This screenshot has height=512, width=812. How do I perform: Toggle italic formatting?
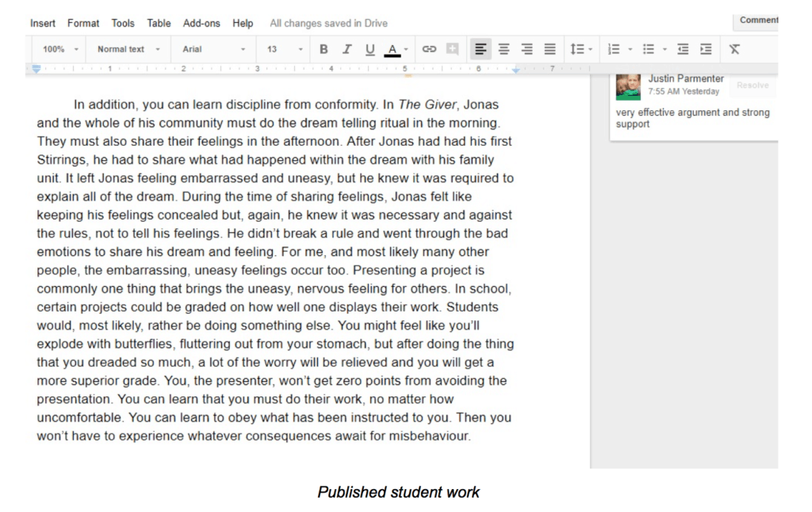point(347,49)
